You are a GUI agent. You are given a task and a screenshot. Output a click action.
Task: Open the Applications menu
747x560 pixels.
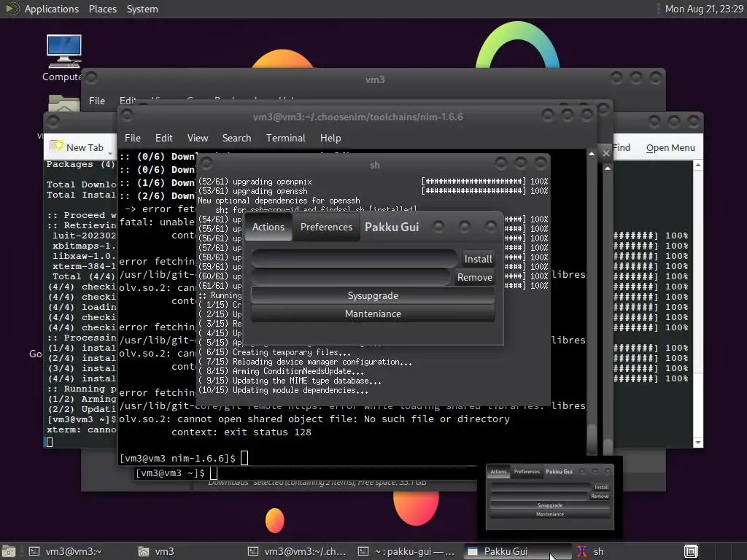[x=52, y=9]
